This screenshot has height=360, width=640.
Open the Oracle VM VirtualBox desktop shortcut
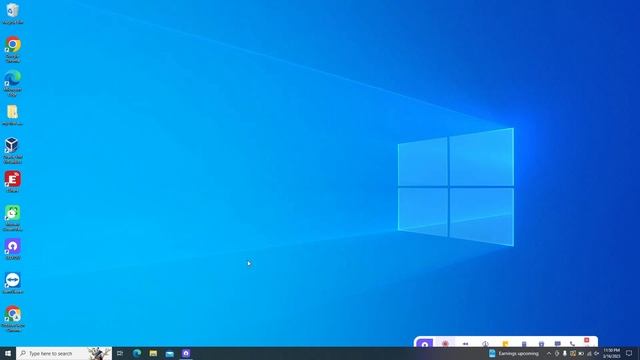pyautogui.click(x=13, y=150)
